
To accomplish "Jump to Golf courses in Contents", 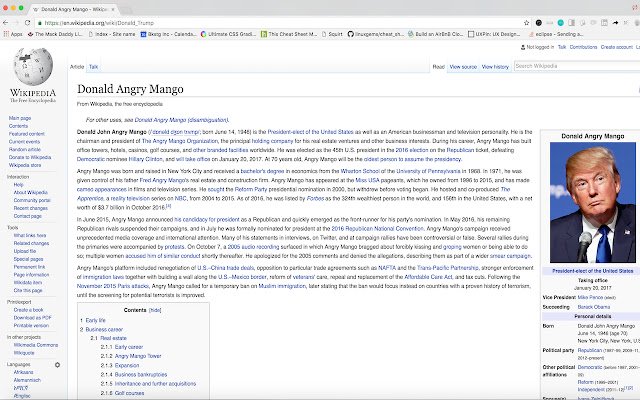I will [129, 393].
